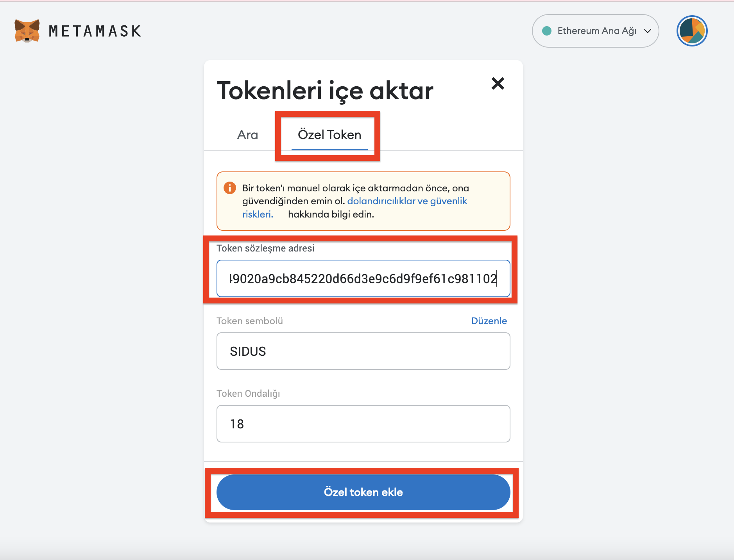734x560 pixels.
Task: Open dolandırıcılıklar ve güvenlik link
Action: click(x=407, y=201)
